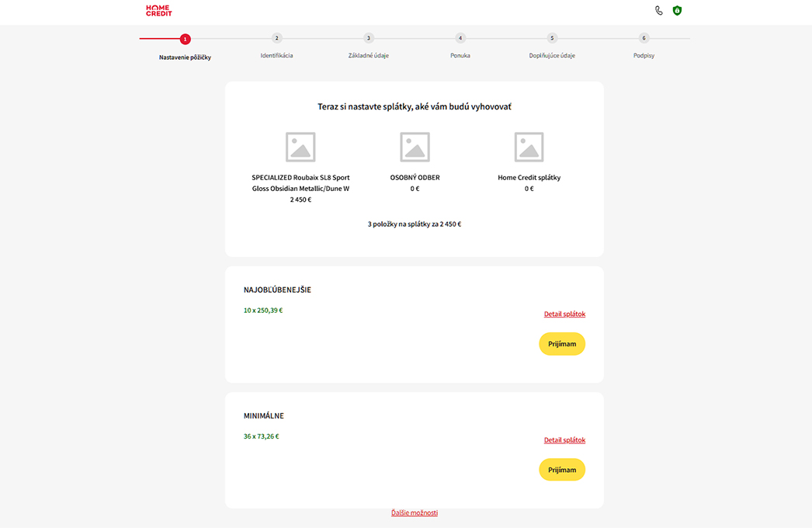The width and height of the screenshot is (812, 528).
Task: Click the Osobný odber image placeholder
Action: click(x=415, y=148)
